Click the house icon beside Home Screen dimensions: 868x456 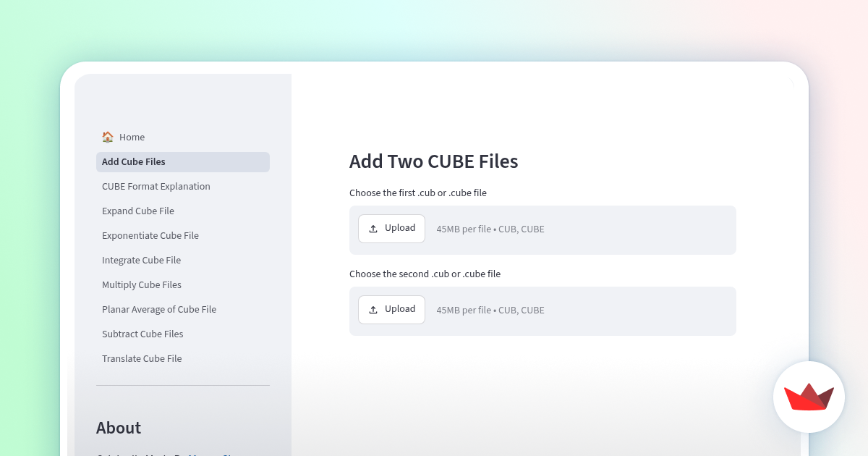pos(108,137)
